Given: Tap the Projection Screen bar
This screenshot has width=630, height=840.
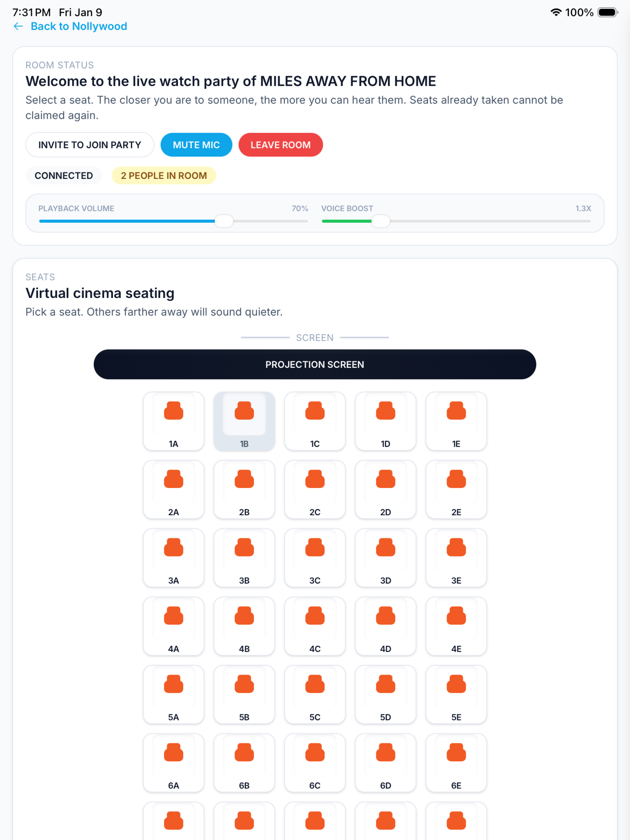Looking at the screenshot, I should tap(315, 364).
